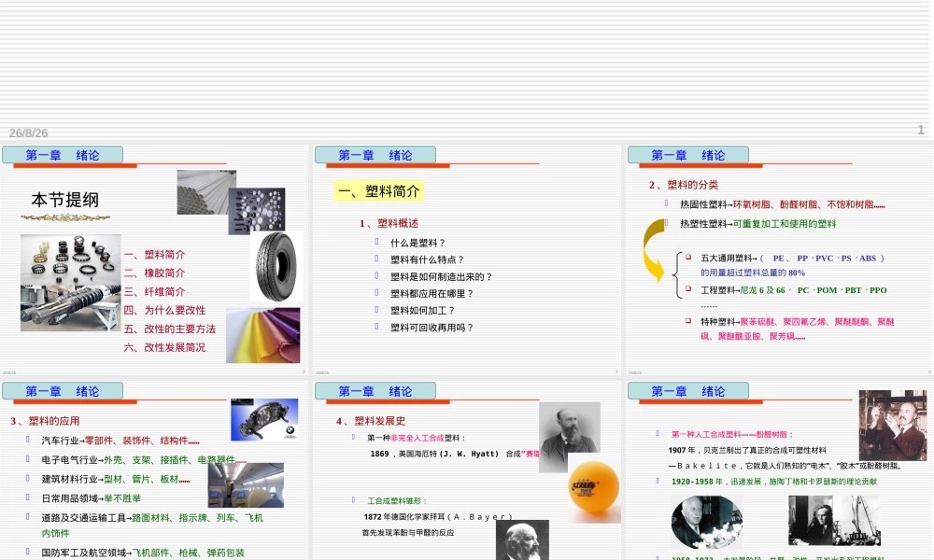Select outline item 一、塑料简介 in red

pos(155,255)
